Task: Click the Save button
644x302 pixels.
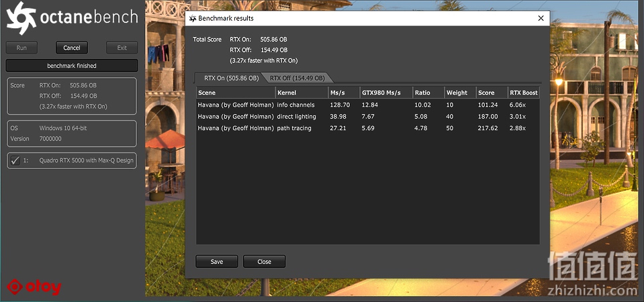Action: coord(216,262)
